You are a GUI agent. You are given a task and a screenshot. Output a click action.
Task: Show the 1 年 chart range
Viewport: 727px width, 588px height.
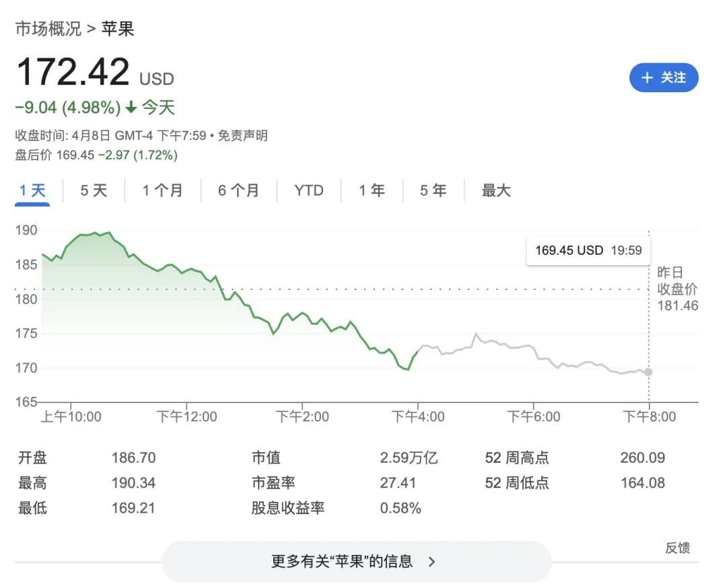coord(372,190)
